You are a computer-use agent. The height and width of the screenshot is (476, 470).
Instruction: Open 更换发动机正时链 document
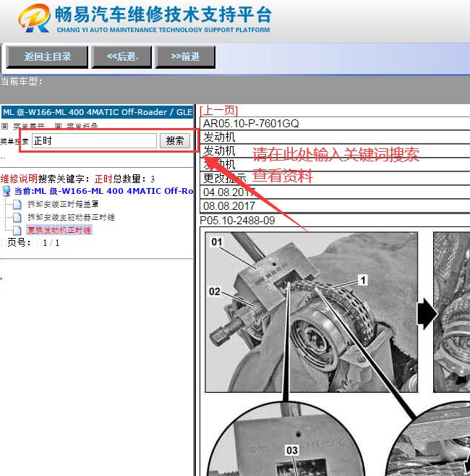[x=59, y=230]
